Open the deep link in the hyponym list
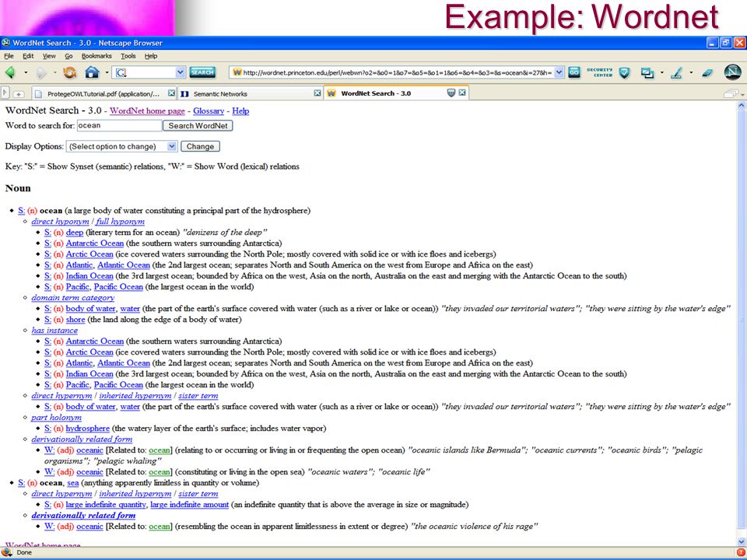The image size is (747, 560). click(x=75, y=233)
